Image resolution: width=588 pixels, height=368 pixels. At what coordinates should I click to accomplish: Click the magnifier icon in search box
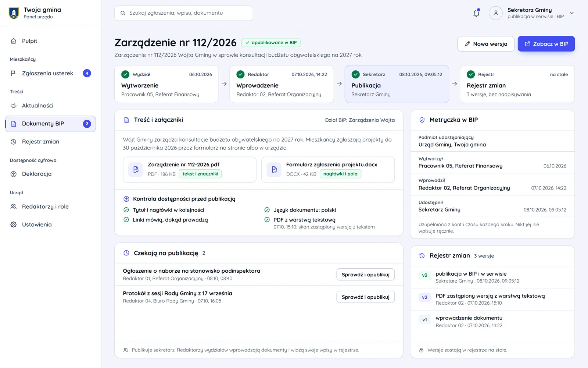coord(123,13)
